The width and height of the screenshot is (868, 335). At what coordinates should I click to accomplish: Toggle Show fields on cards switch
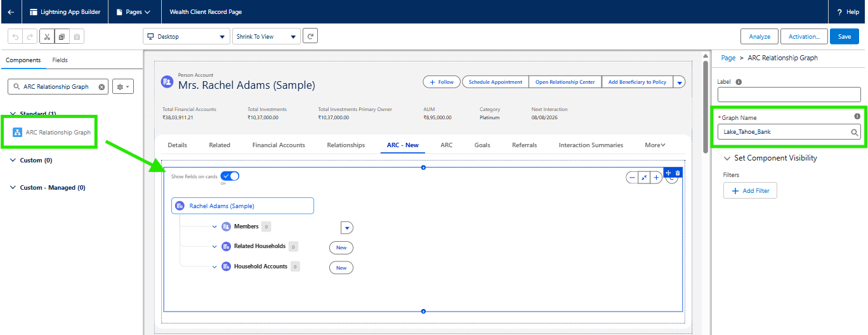pos(230,176)
